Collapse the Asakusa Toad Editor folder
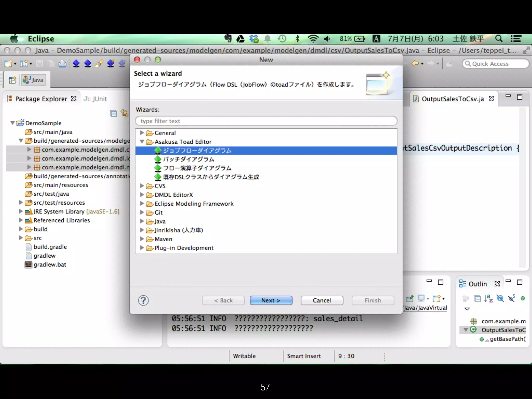Viewport: 532px width, 399px height. (x=142, y=142)
